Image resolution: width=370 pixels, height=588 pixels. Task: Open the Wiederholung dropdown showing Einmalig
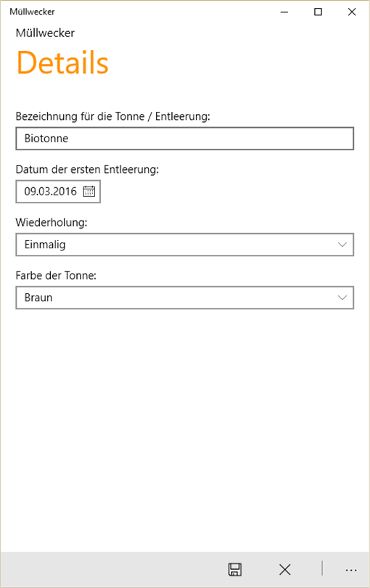tap(185, 245)
